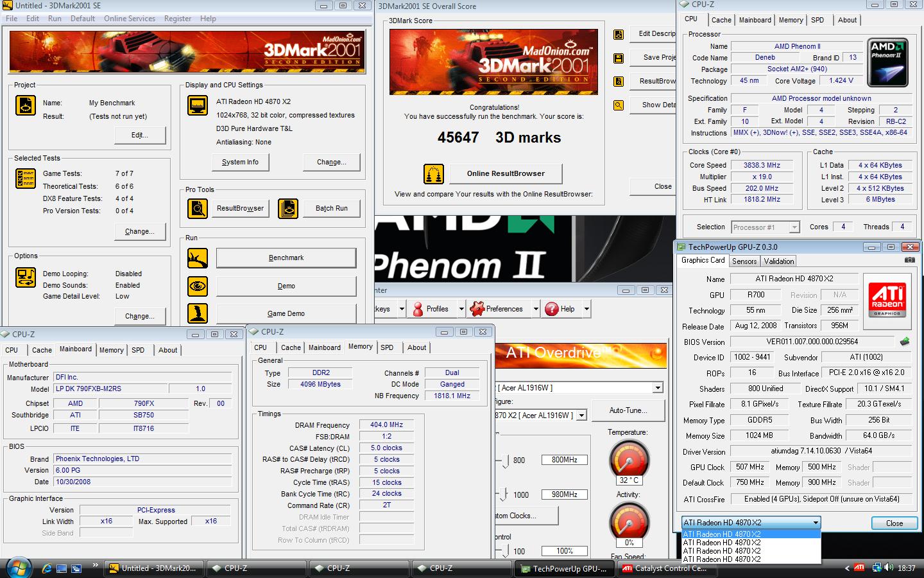
Task: Click the Display and CPU Settings monitor icon
Action: point(197,105)
